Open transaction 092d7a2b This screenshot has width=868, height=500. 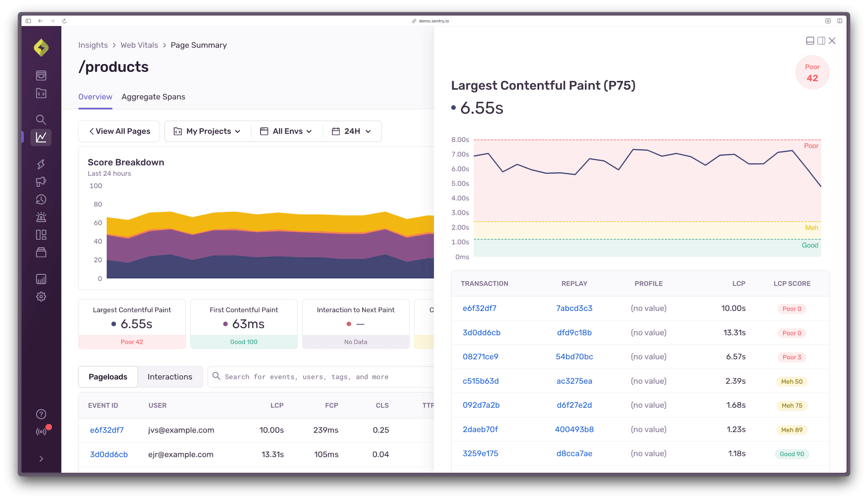pos(481,405)
